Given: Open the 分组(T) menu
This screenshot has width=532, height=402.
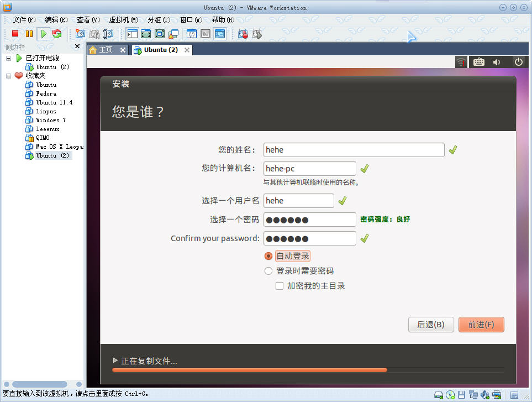Looking at the screenshot, I should (159, 20).
